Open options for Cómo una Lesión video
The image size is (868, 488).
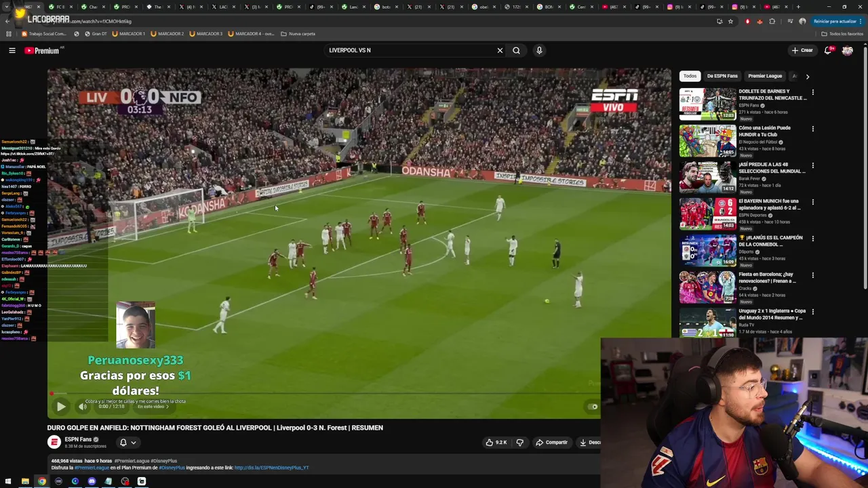(x=812, y=129)
